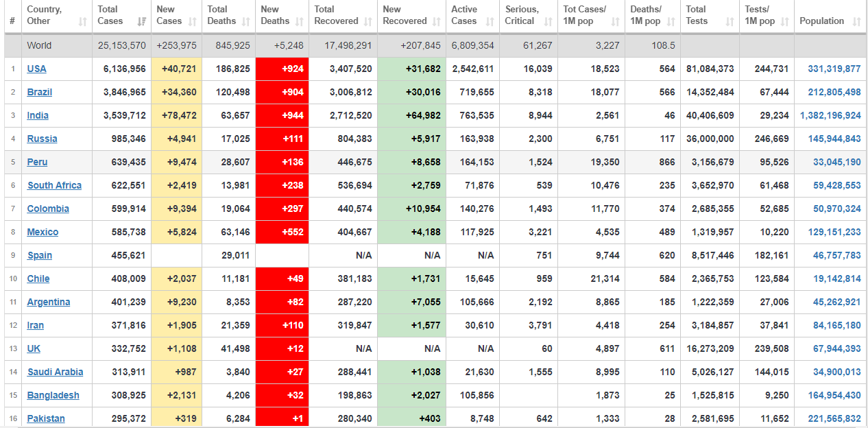Viewport: 868px width, 428px height.
Task: Sort by Tot Cases/1M pop arrows
Action: click(616, 22)
